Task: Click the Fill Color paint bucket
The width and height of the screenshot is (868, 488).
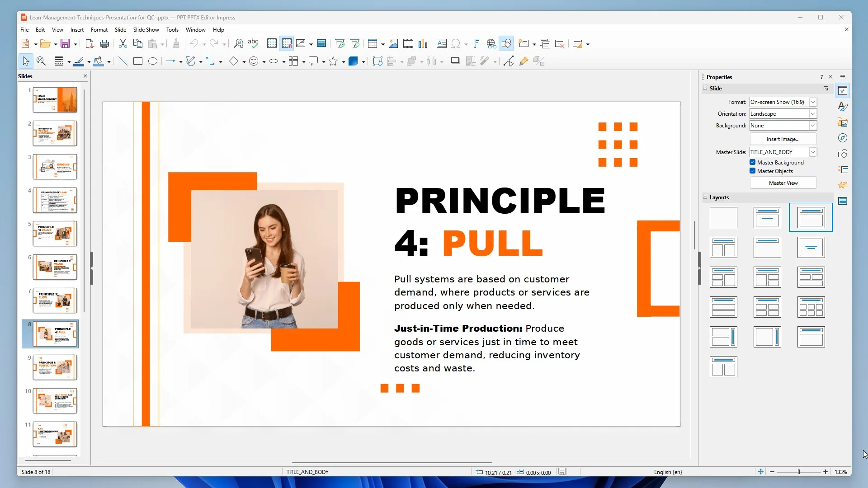Action: (98, 61)
